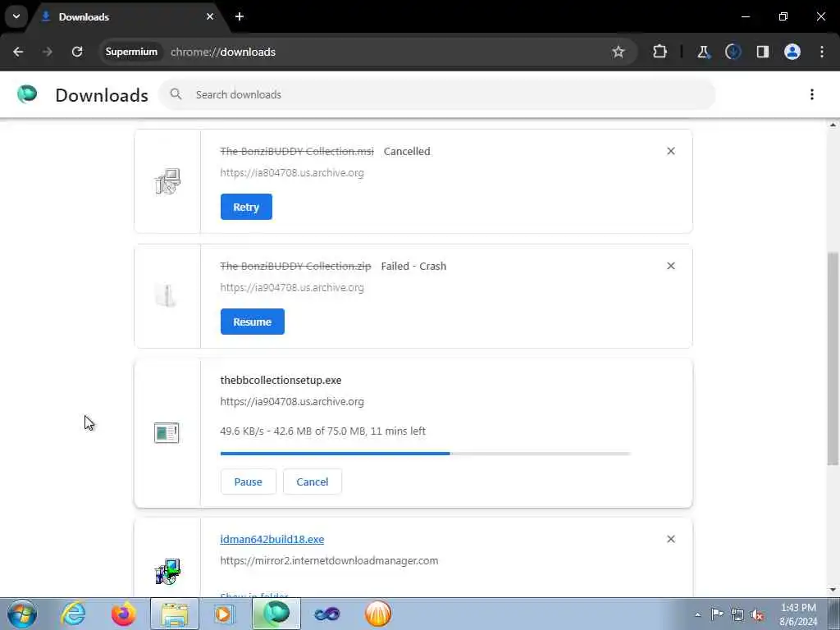Viewport: 840px width, 630px height.
Task: Click the blue infinity-loop taskbar icon
Action: click(326, 614)
